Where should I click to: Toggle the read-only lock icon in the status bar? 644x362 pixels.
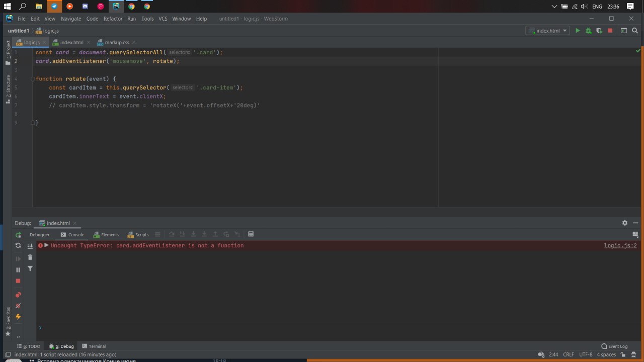coord(624,354)
